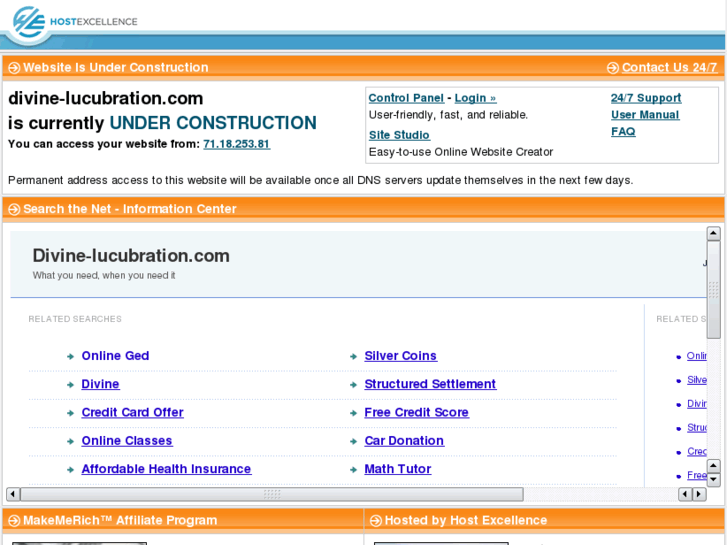The width and height of the screenshot is (727, 545).
Task: Click the arrow bullet next to Online Classes
Action: point(70,441)
